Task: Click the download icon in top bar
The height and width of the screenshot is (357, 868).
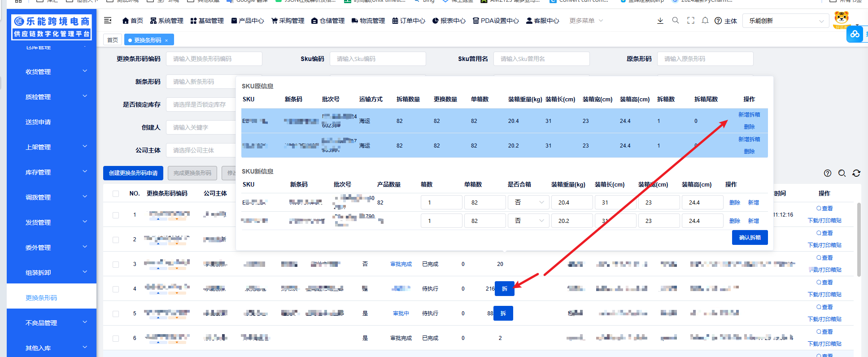Action: click(x=660, y=21)
